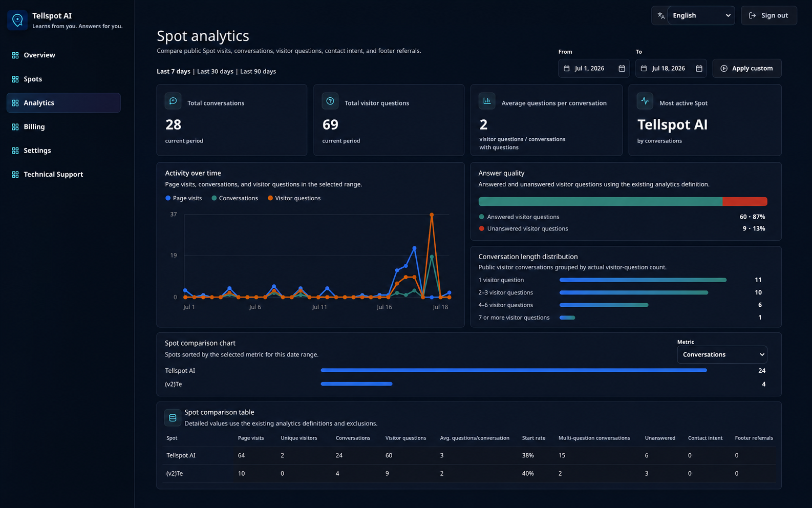Click the Total conversations chat bubble icon
This screenshot has width=812, height=508.
point(173,101)
